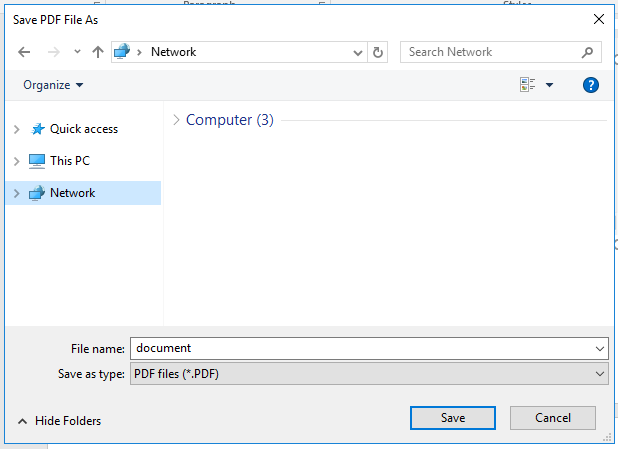Change view layout icon
This screenshot has height=449, width=618.
[527, 85]
